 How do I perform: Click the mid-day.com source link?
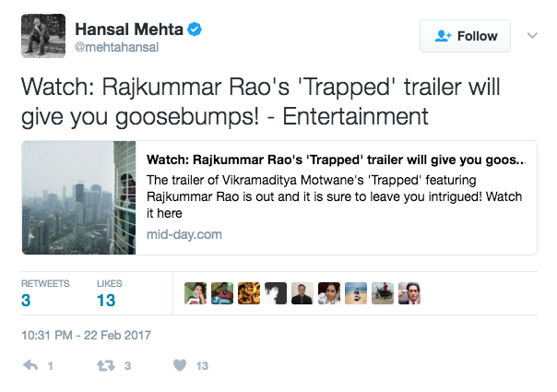click(184, 234)
